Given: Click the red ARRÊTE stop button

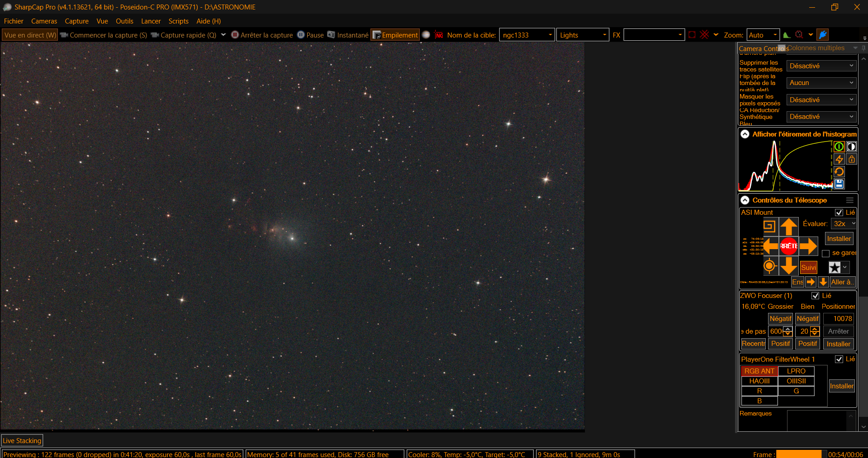Looking at the screenshot, I should pyautogui.click(x=789, y=246).
